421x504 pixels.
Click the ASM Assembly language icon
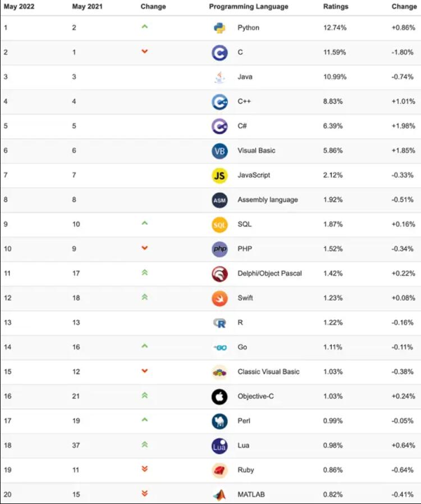[219, 200]
